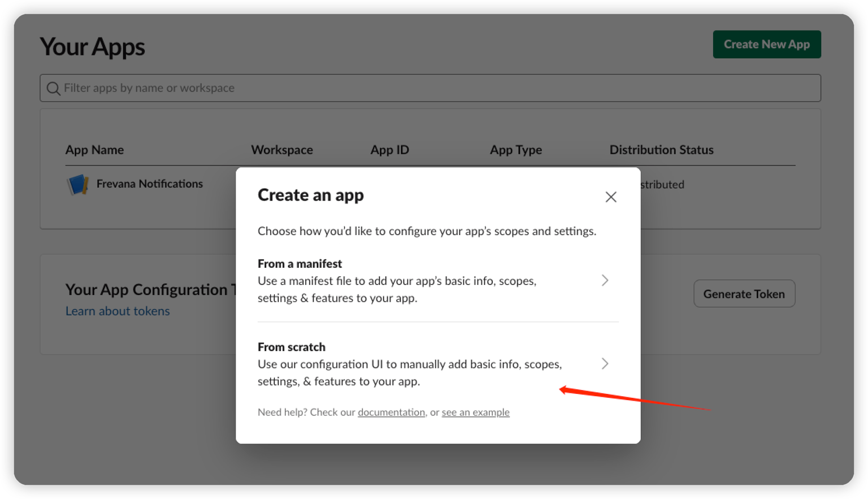Click the Create an app dialog title
The width and height of the screenshot is (868, 499).
click(x=311, y=196)
